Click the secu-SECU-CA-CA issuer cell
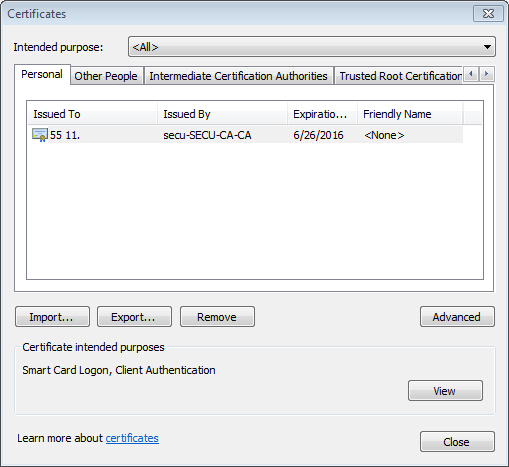 tap(207, 135)
